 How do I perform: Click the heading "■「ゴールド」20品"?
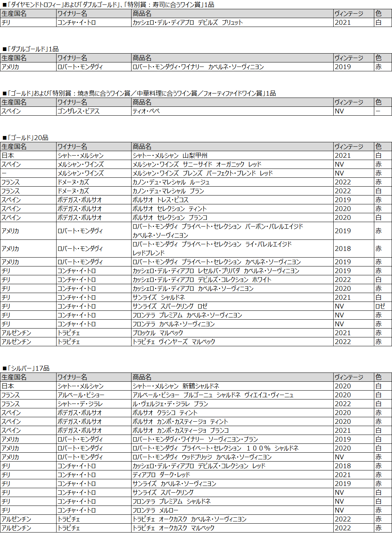(x=25, y=138)
